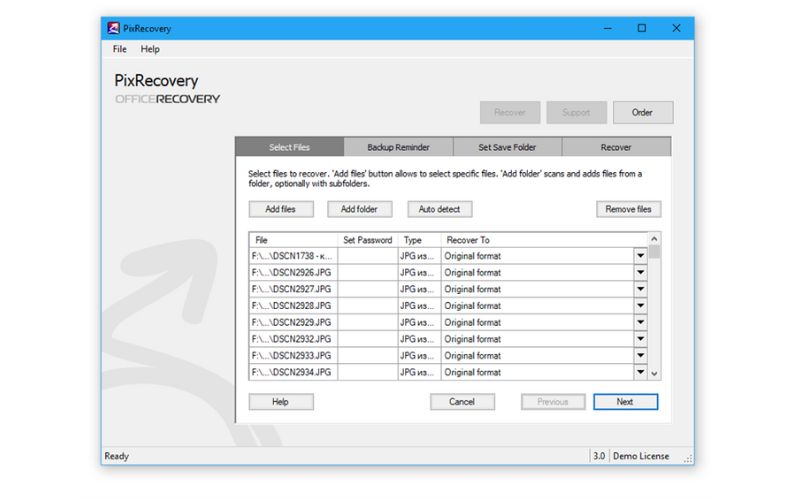Open Recover To dropdown for DSCN2934.JPG
Screen dimensions: 799x500
(641, 372)
